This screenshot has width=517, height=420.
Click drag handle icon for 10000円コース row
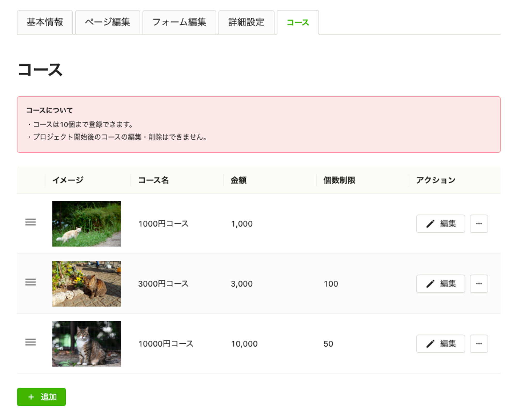[x=31, y=342]
